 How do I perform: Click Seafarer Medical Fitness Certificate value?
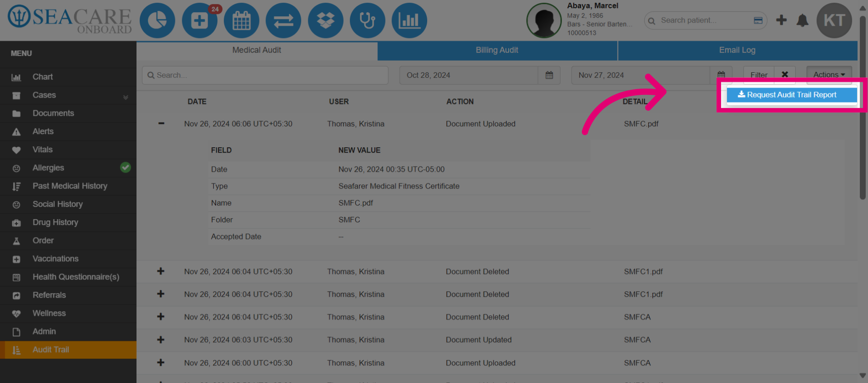[x=399, y=186]
